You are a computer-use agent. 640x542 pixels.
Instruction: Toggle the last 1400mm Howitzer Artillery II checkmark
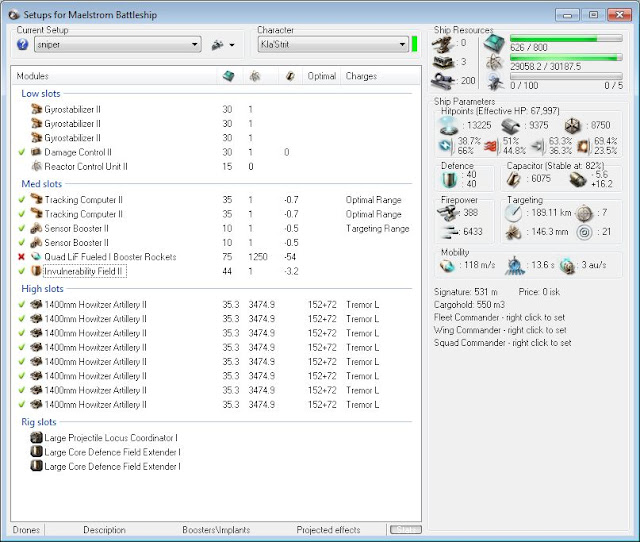tap(22, 404)
